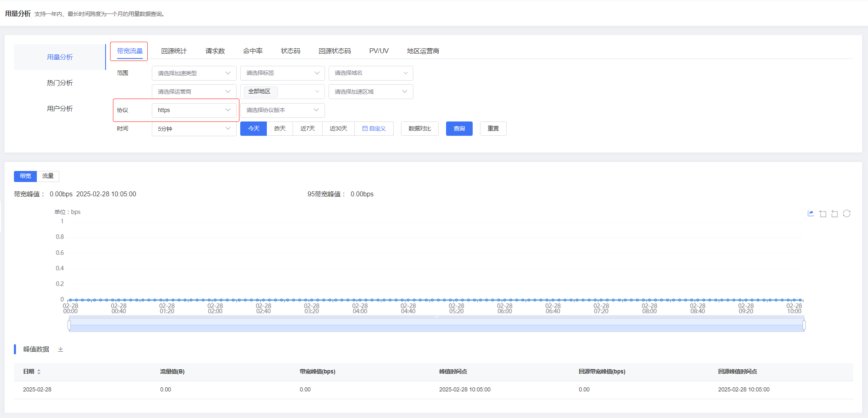Expand the 全部地区 region dropdown

tap(282, 92)
